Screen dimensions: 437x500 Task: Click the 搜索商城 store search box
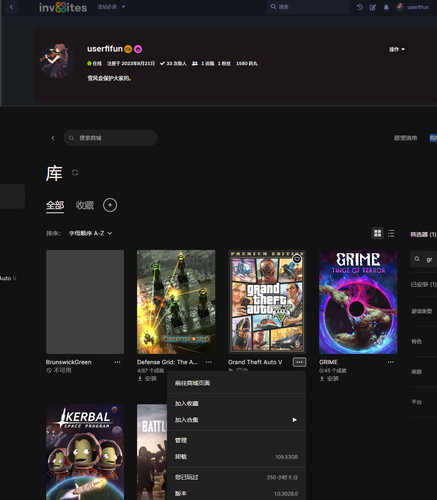[x=110, y=138]
